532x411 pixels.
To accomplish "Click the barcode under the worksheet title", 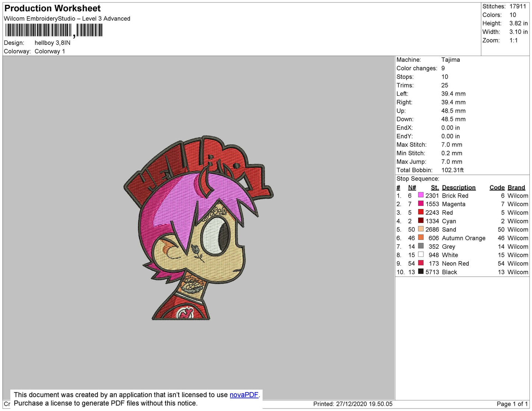I will coord(54,30).
